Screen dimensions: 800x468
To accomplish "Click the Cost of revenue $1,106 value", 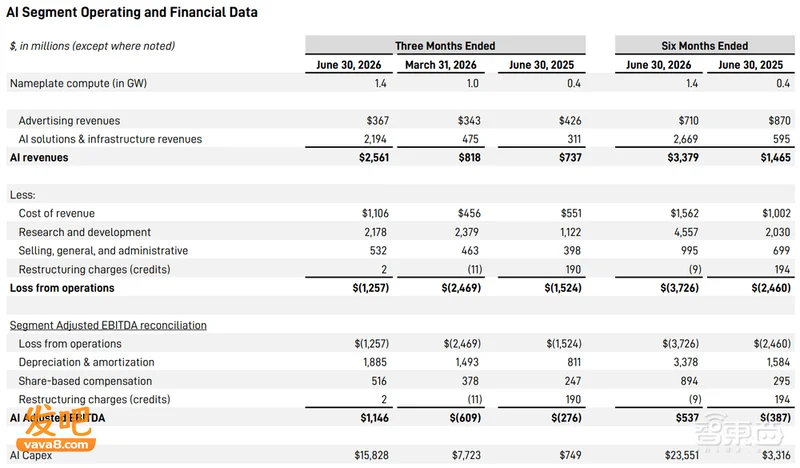I will [375, 213].
